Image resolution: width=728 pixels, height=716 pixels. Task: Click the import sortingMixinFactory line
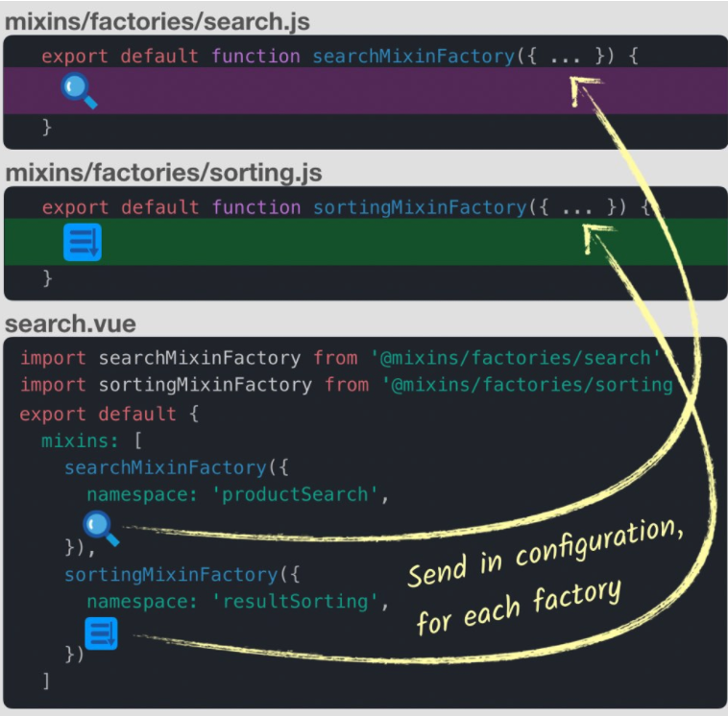pos(347,385)
